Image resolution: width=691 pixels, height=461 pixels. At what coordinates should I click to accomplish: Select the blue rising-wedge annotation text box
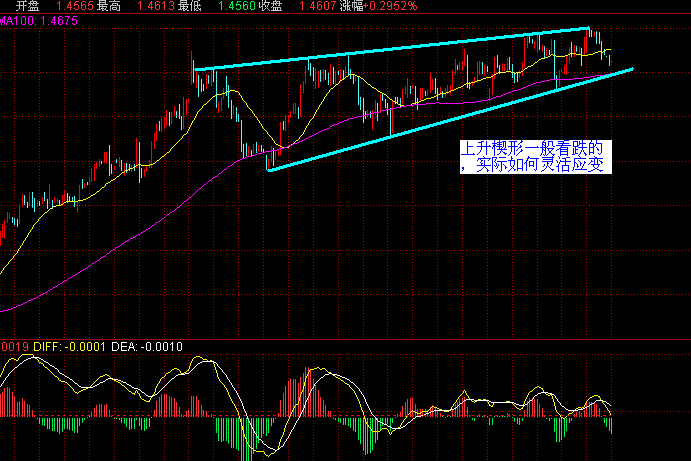coord(535,157)
